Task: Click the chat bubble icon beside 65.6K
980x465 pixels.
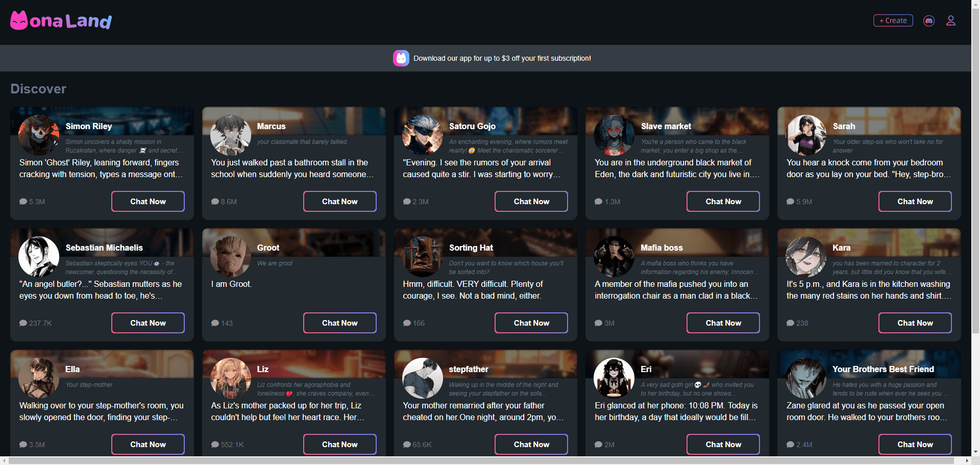Action: pos(407,445)
